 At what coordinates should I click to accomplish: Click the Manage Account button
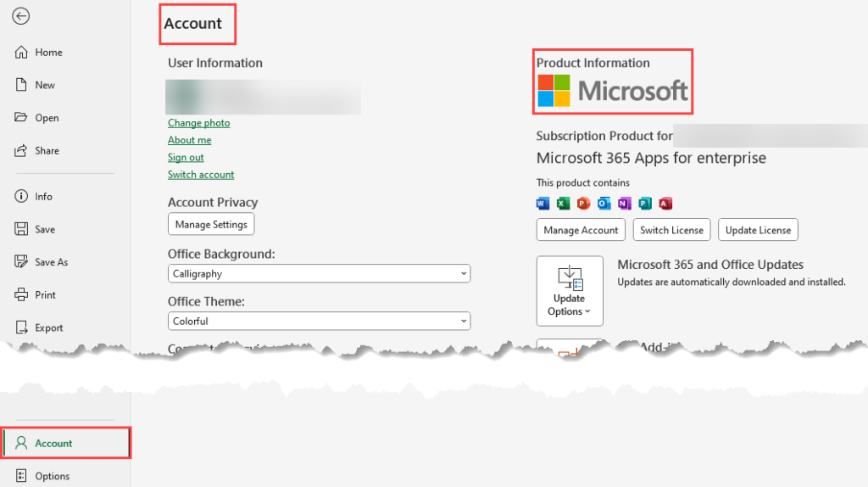click(x=581, y=230)
